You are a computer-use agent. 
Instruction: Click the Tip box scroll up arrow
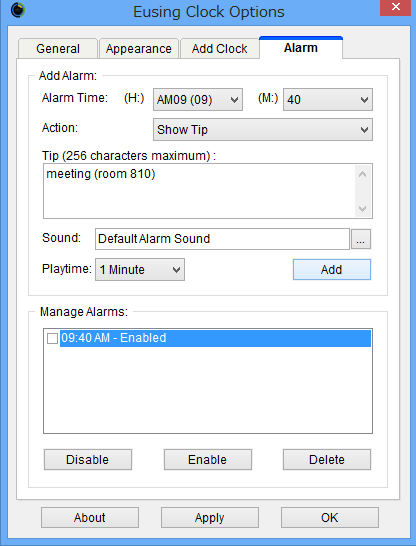click(362, 174)
